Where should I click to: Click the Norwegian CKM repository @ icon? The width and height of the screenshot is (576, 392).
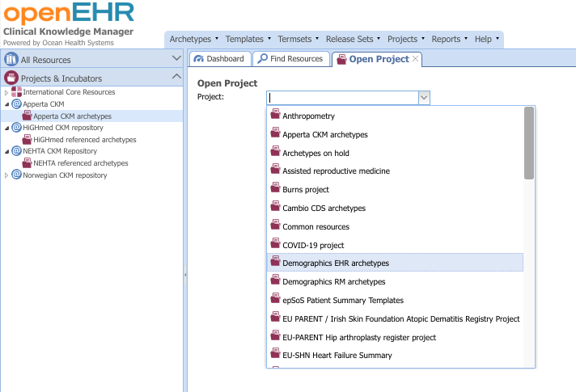point(16,175)
